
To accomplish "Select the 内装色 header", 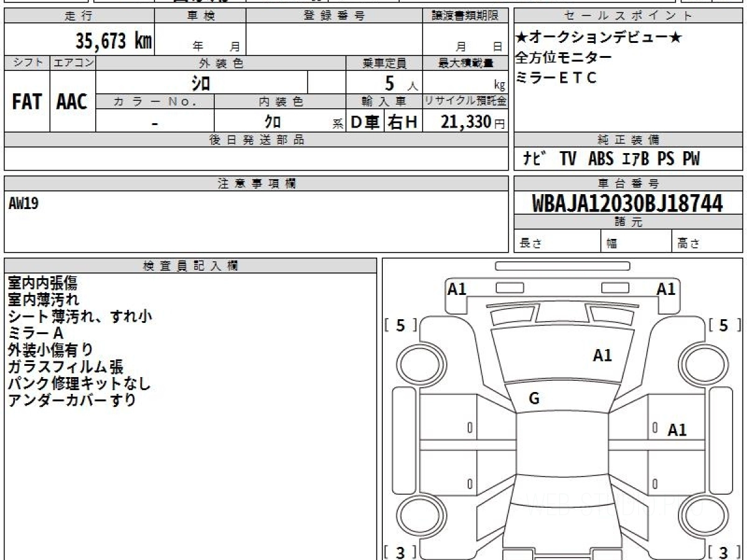I will (x=280, y=101).
